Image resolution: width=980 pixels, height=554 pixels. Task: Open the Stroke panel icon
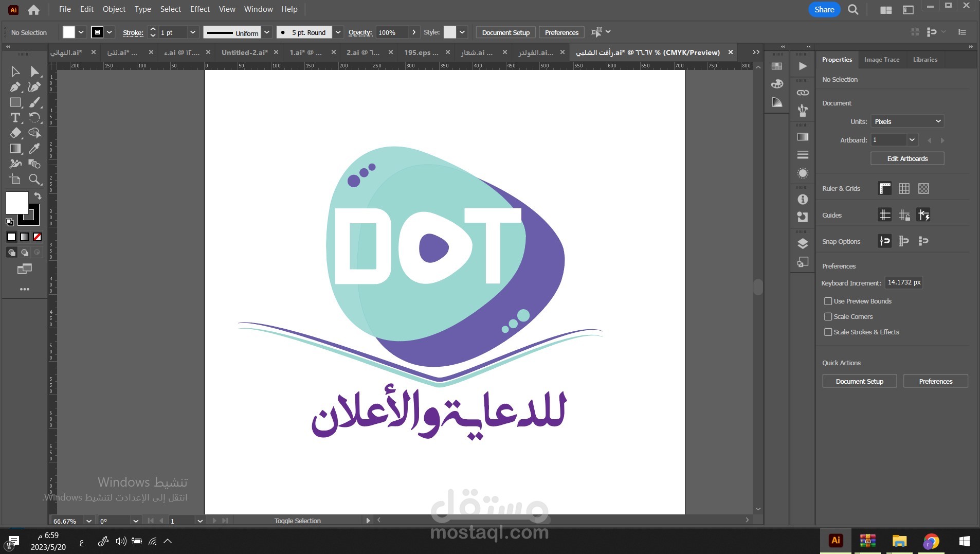pyautogui.click(x=803, y=155)
